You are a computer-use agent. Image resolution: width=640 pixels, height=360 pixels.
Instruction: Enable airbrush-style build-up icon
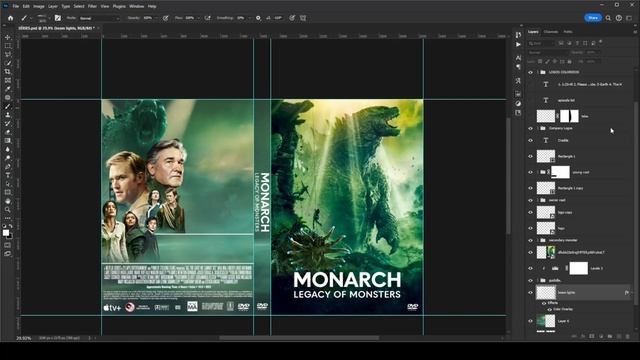pyautogui.click(x=208, y=18)
